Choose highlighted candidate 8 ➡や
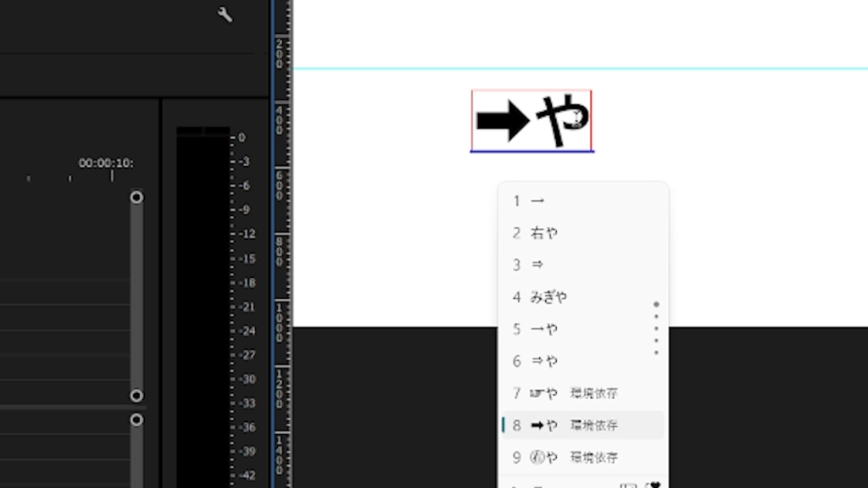868x488 pixels. click(x=583, y=425)
